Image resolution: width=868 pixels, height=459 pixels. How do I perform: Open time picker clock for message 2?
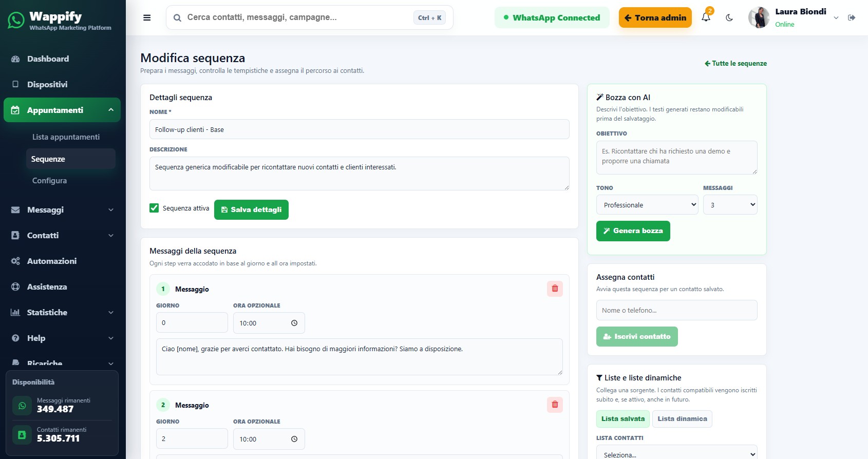(x=294, y=439)
